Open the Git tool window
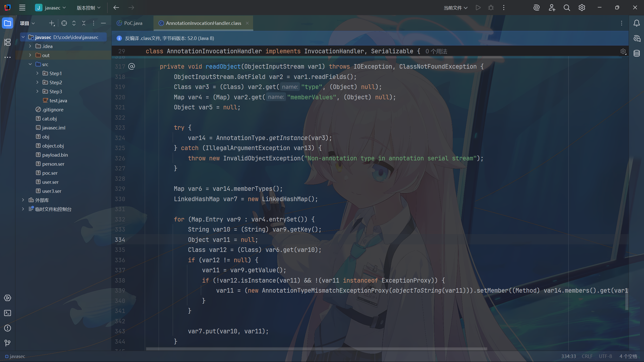 (x=8, y=343)
